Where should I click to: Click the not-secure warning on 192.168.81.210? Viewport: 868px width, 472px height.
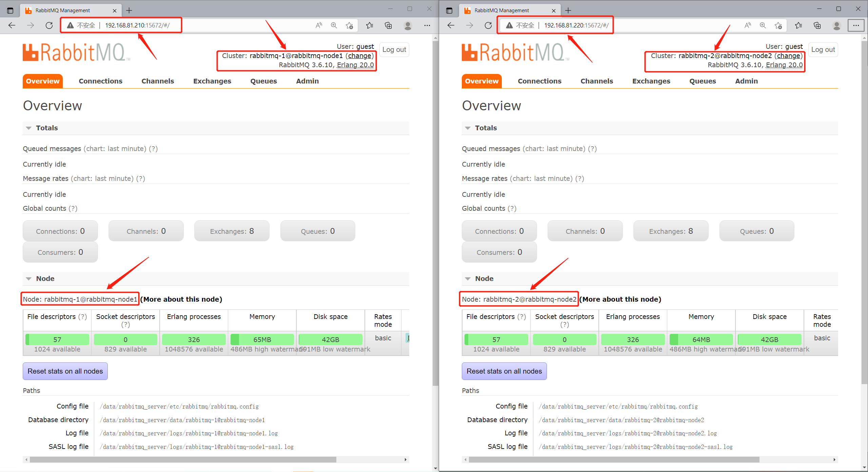tap(81, 25)
